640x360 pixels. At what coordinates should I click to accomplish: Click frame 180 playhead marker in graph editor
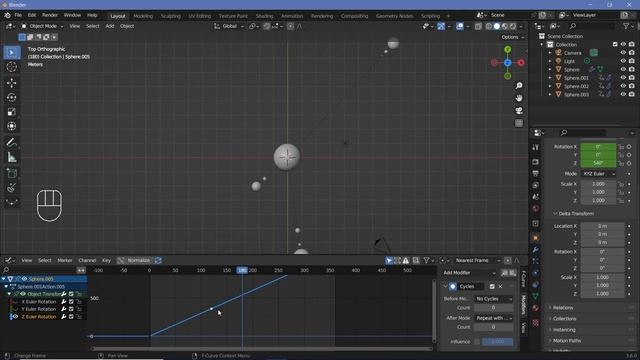click(242, 270)
